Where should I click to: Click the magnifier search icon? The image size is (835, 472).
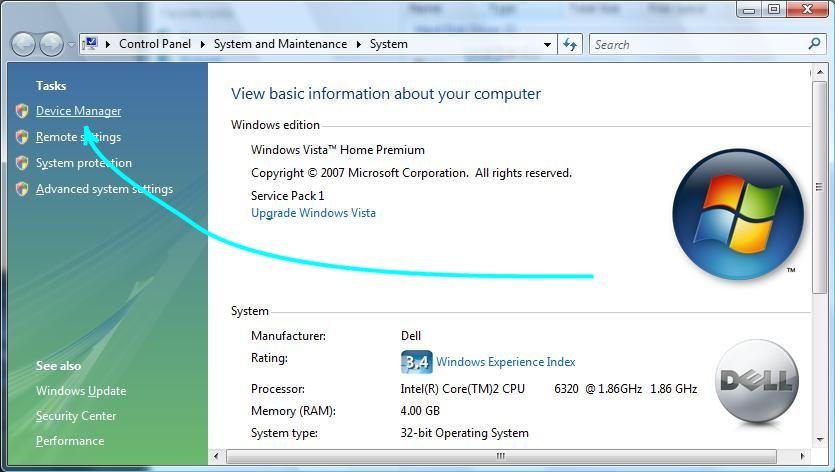click(x=814, y=44)
